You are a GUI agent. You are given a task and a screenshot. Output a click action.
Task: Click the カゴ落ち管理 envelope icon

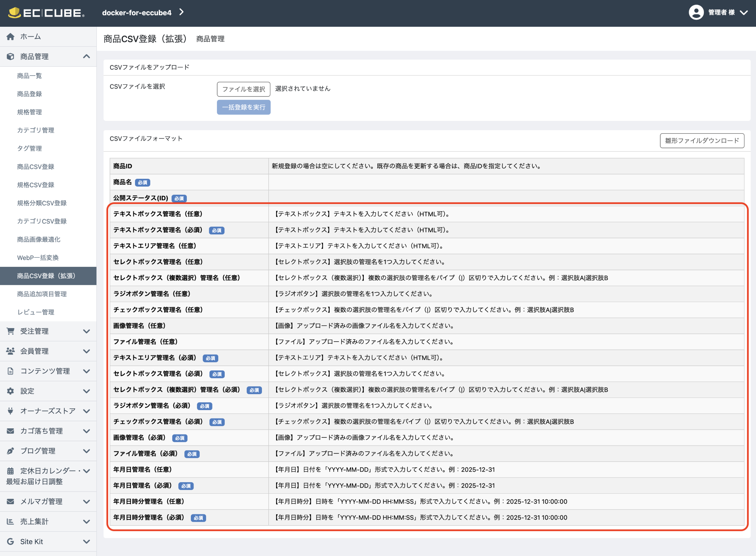(x=10, y=431)
